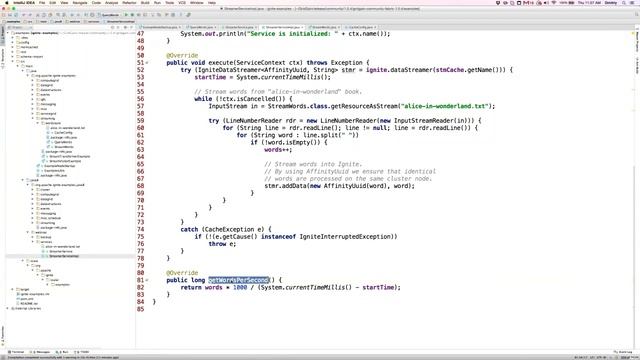
Task: Collapse the wordcount package node
Action: 38,123
